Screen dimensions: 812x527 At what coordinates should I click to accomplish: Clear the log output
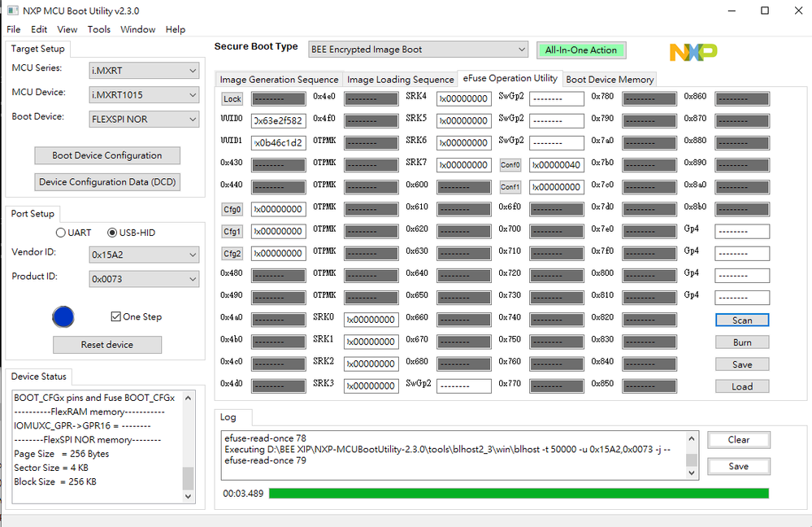point(739,440)
